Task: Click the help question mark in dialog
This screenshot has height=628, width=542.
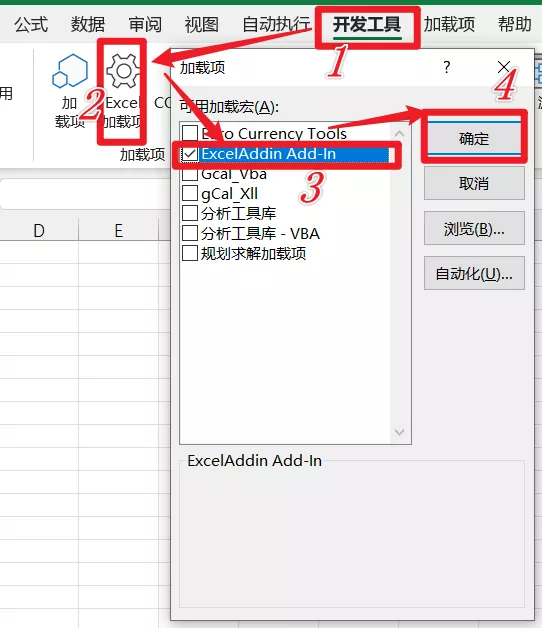Action: (447, 67)
